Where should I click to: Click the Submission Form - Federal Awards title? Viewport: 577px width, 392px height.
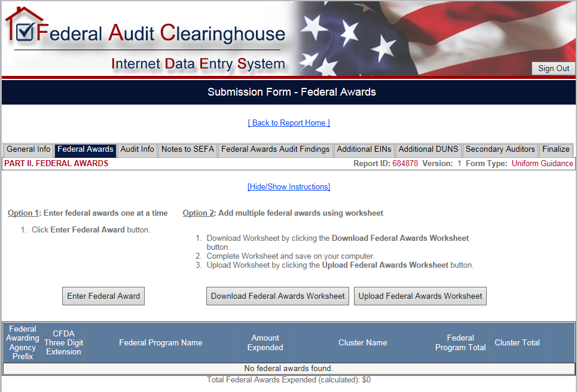pyautogui.click(x=292, y=92)
